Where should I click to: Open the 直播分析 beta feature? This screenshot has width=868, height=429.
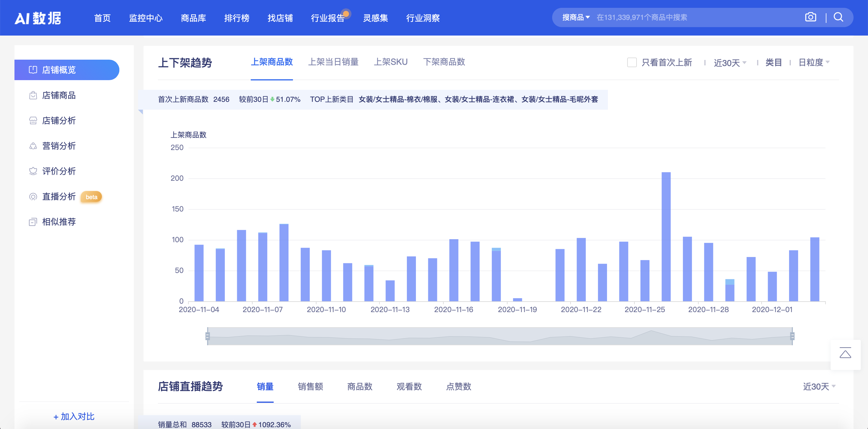60,197
